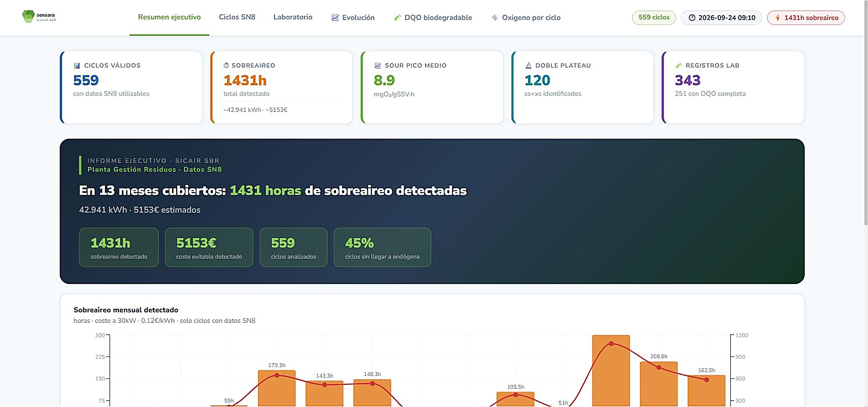
Task: Click the 143.3h bar in monthly chart
Action: [324, 394]
